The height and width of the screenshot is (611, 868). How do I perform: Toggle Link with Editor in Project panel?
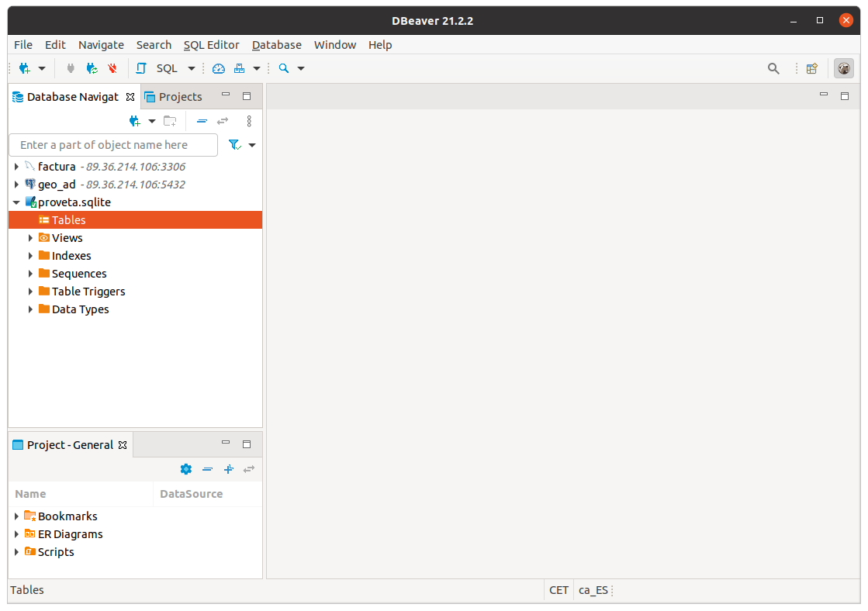pyautogui.click(x=249, y=469)
